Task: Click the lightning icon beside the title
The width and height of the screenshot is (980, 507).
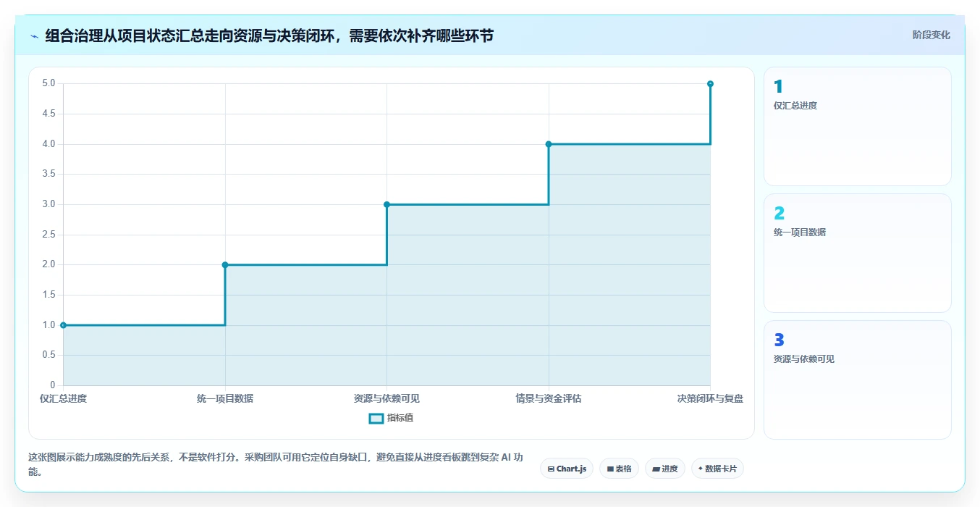Action: tap(34, 36)
